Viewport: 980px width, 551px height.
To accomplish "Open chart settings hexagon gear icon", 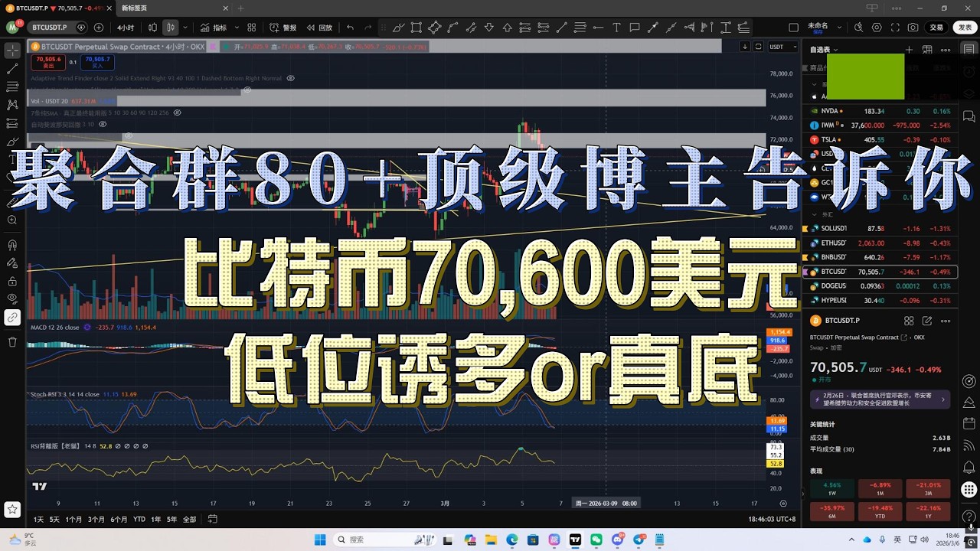I will click(x=877, y=27).
